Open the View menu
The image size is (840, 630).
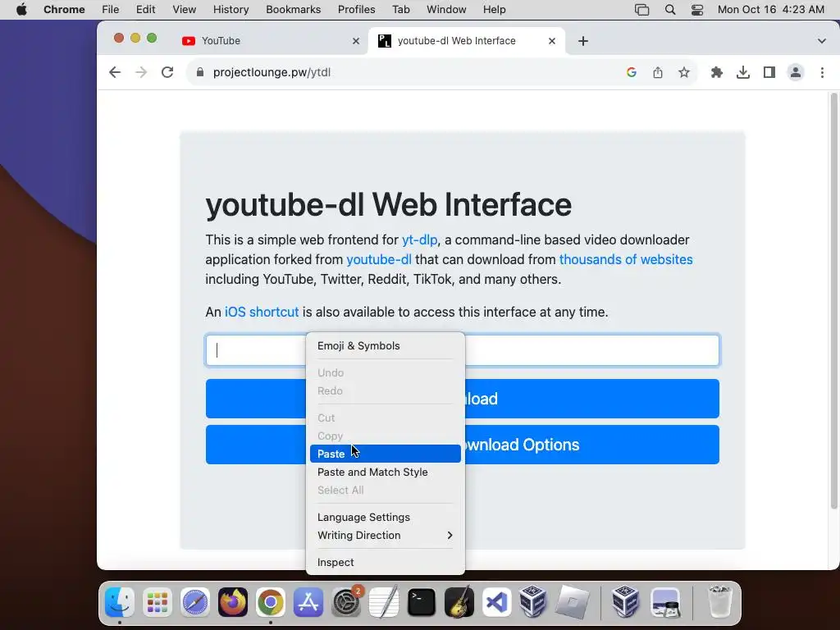[185, 10]
